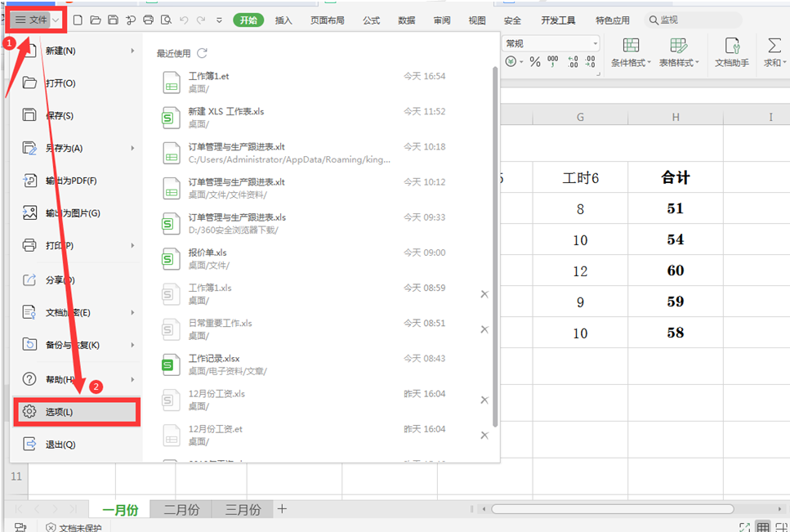
Task: Open the table style tool
Action: 679,52
